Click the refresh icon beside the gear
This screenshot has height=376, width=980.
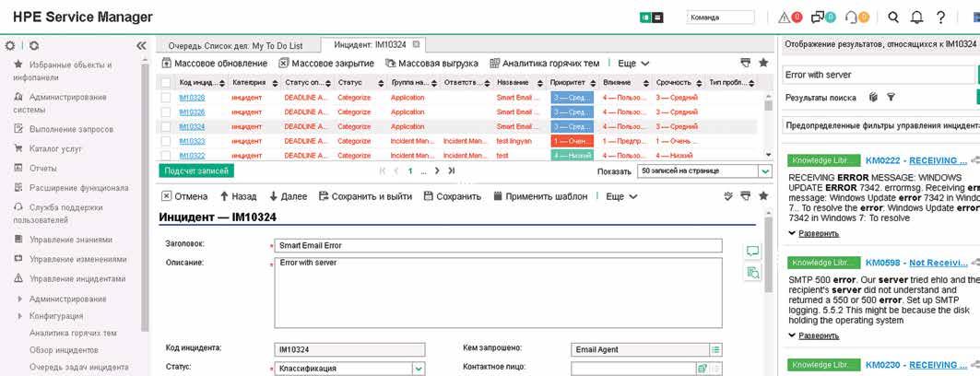point(34,45)
